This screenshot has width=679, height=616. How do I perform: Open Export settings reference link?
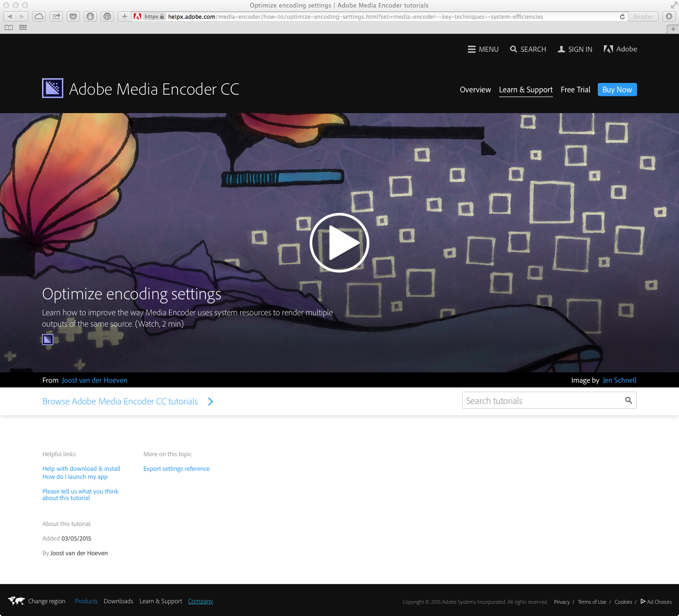[x=176, y=468]
